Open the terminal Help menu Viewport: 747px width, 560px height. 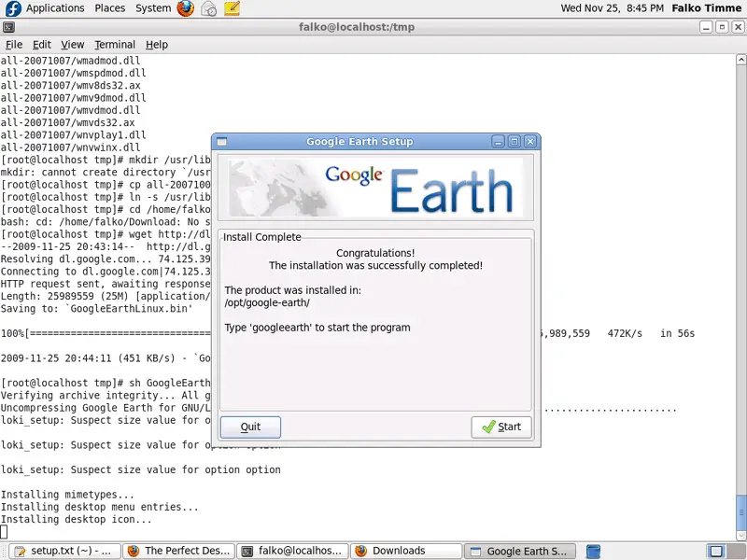(157, 45)
